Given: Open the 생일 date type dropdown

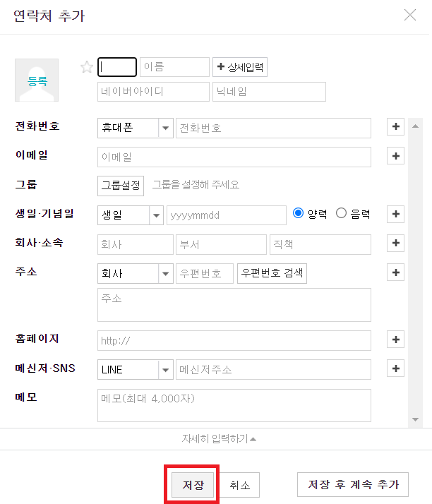Looking at the screenshot, I should pyautogui.click(x=131, y=215).
